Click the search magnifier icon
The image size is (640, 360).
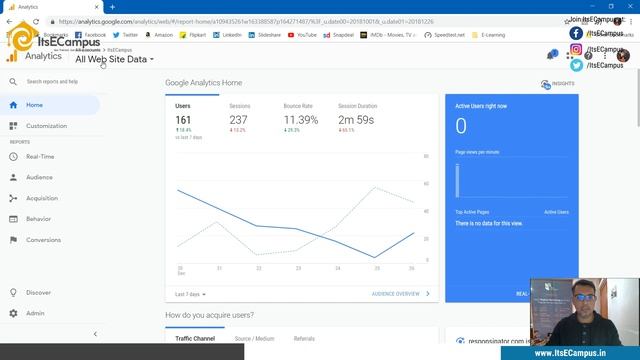pyautogui.click(x=13, y=82)
